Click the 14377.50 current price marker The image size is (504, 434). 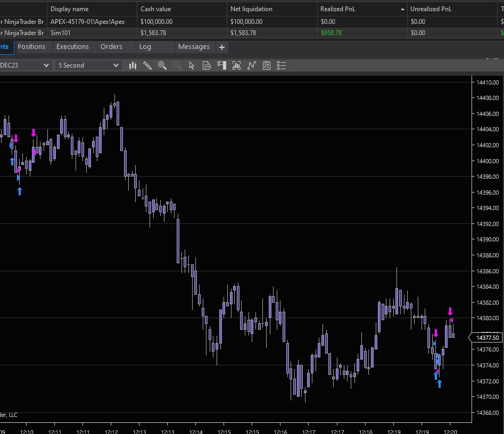486,338
